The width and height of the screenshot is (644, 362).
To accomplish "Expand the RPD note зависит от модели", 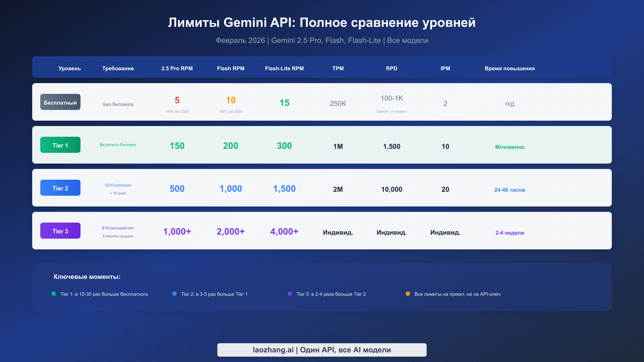I will (x=391, y=111).
